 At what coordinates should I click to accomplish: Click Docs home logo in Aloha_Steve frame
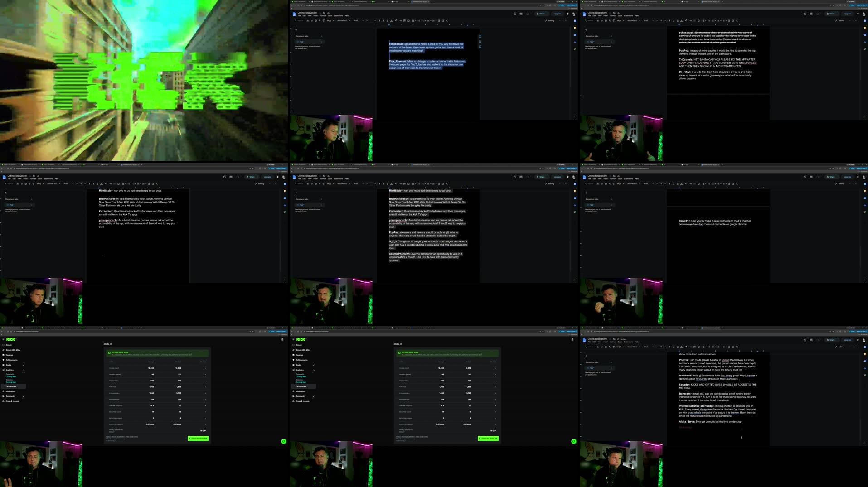584,340
